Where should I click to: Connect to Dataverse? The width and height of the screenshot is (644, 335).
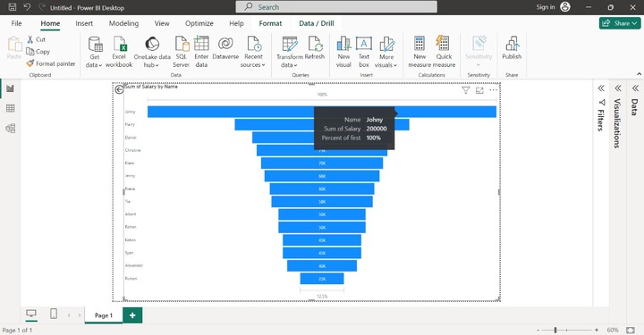tap(225, 48)
